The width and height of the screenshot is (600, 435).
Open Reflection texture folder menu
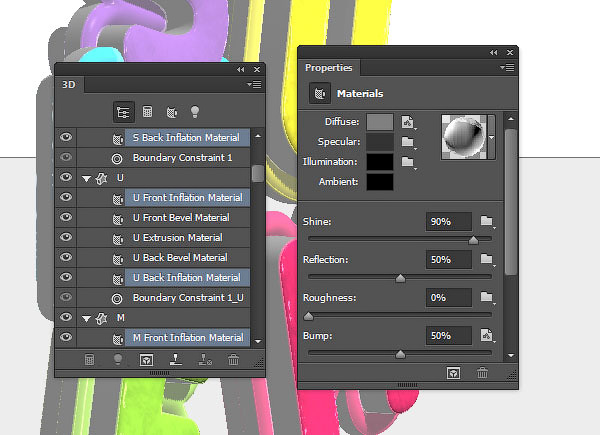coord(487,259)
